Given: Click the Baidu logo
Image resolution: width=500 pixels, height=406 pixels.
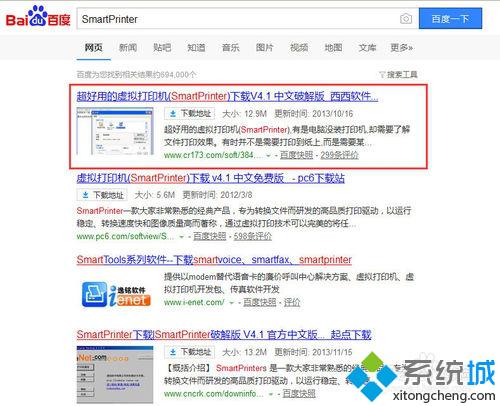Looking at the screenshot, I should 38,17.
